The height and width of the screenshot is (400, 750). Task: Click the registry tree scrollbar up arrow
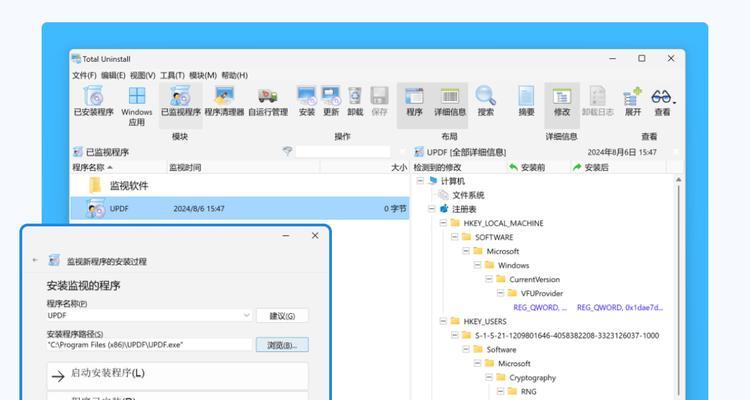click(678, 179)
